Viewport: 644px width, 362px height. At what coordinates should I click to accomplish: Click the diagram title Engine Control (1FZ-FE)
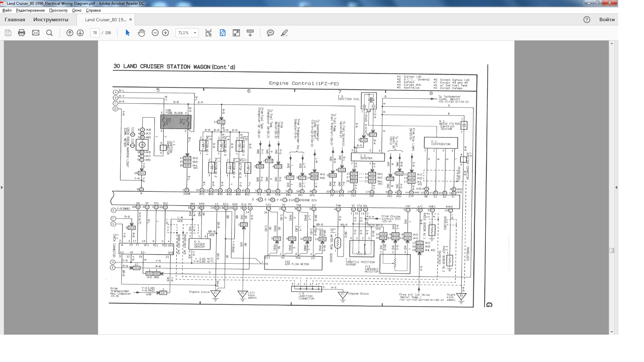pos(304,83)
